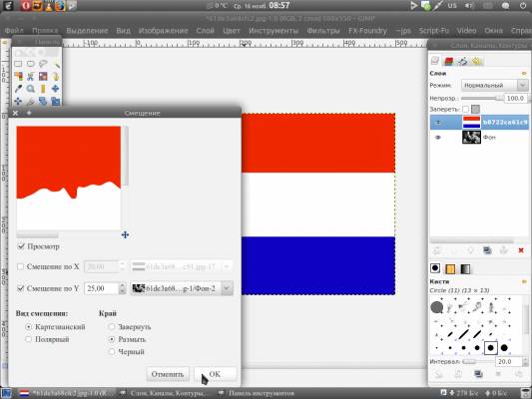The width and height of the screenshot is (532, 399).
Task: Enable the Смещение по X checkbox
Action: [x=20, y=266]
